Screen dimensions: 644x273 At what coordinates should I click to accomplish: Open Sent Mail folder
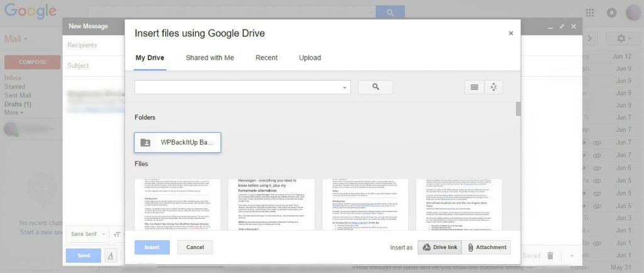click(x=18, y=95)
